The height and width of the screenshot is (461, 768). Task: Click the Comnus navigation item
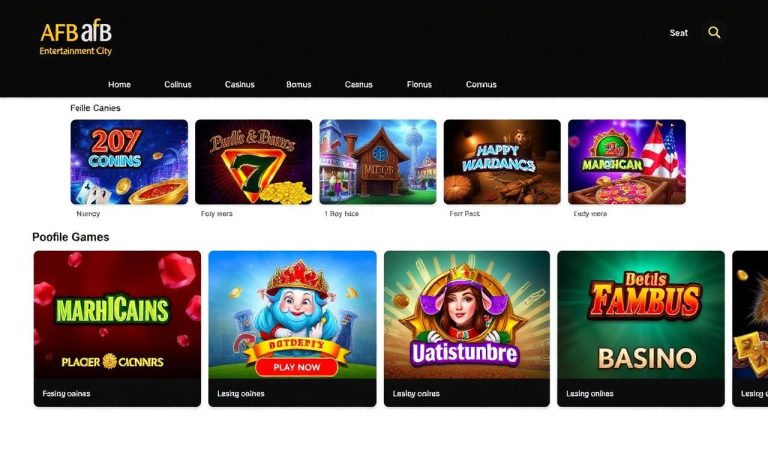[x=481, y=84]
